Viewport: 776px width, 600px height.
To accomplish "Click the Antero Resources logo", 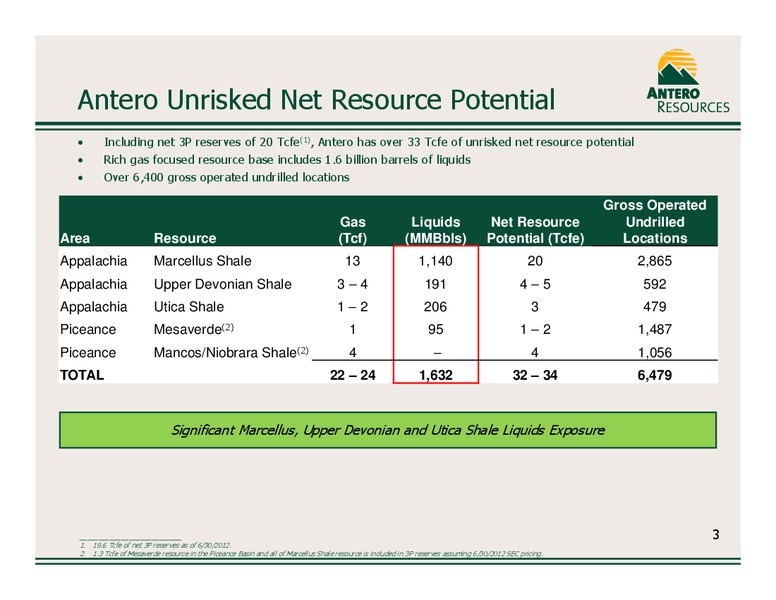I will (688, 81).
